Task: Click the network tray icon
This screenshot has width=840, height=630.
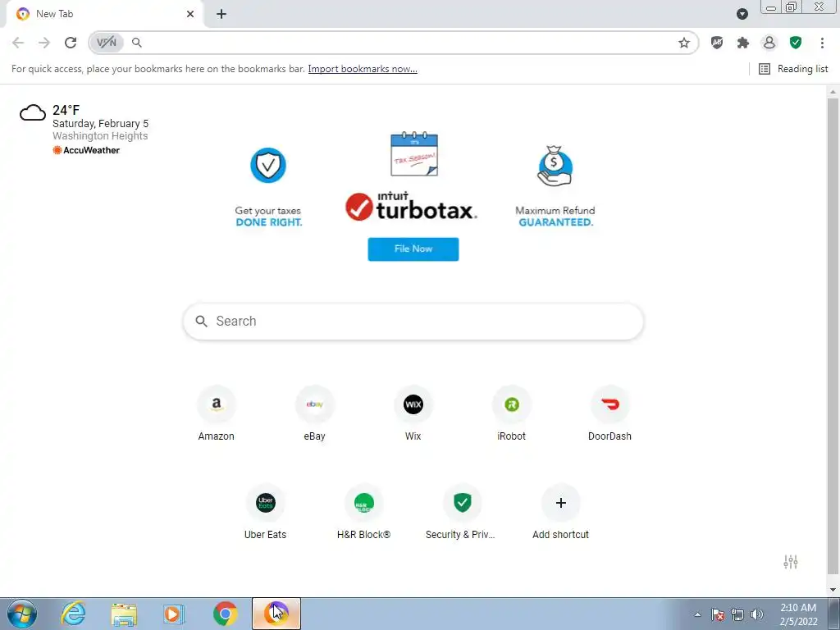Action: pyautogui.click(x=737, y=614)
